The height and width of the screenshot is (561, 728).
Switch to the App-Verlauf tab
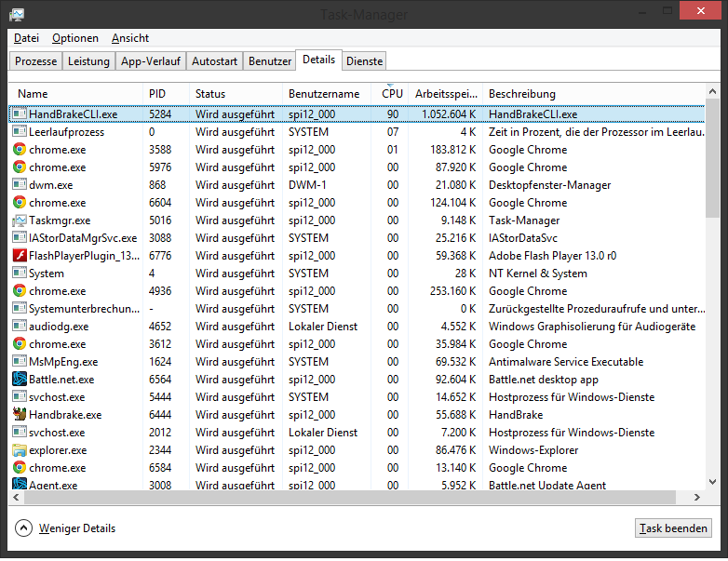pyautogui.click(x=151, y=61)
